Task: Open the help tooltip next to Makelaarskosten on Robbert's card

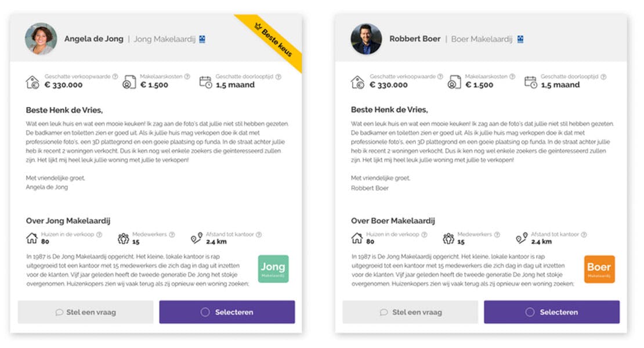Action: (512, 77)
